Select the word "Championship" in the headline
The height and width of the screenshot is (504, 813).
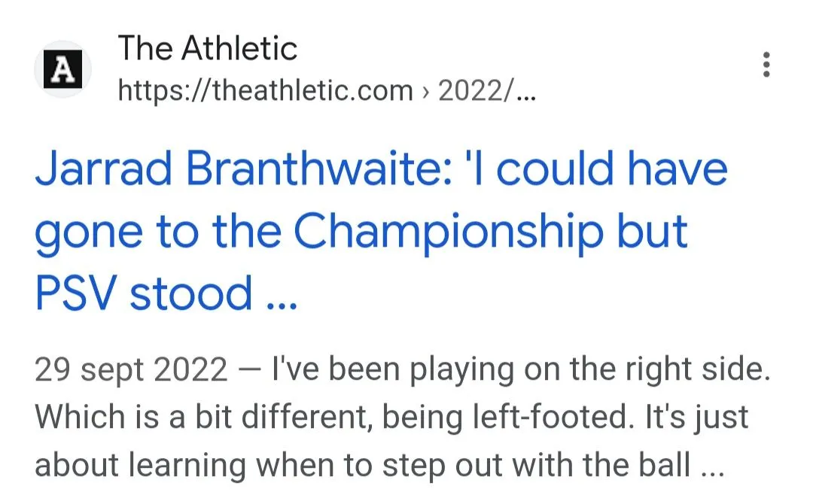pyautogui.click(x=447, y=232)
